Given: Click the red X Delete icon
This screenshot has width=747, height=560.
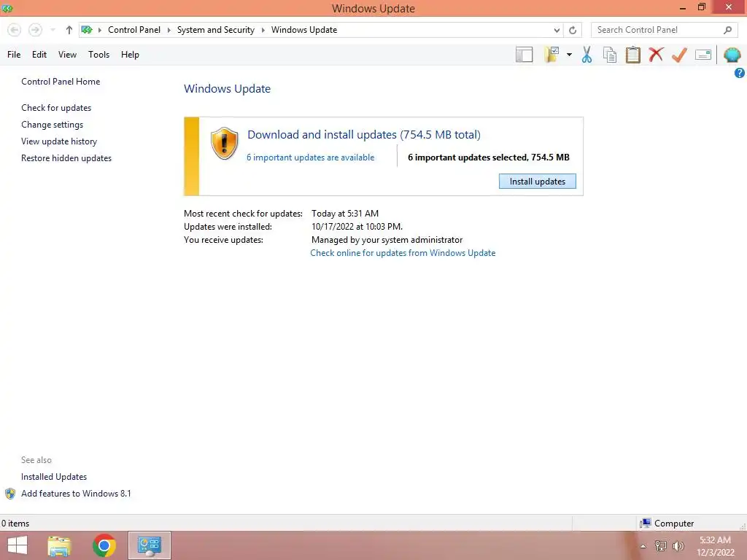Looking at the screenshot, I should [656, 55].
